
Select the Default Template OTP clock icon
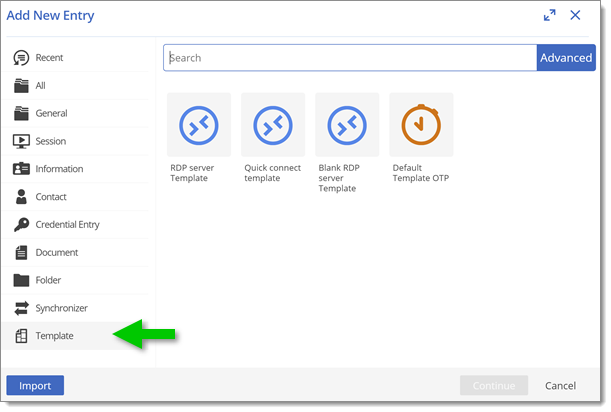[x=421, y=125]
